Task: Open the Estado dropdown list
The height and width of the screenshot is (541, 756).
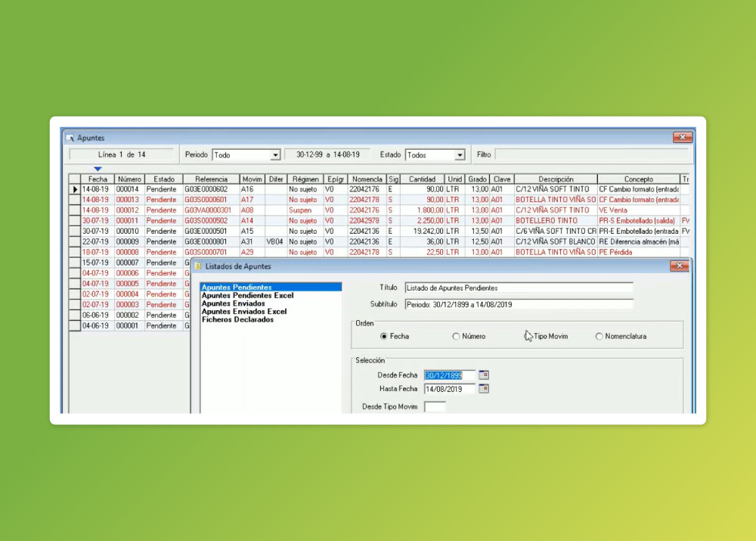Action: [x=460, y=155]
